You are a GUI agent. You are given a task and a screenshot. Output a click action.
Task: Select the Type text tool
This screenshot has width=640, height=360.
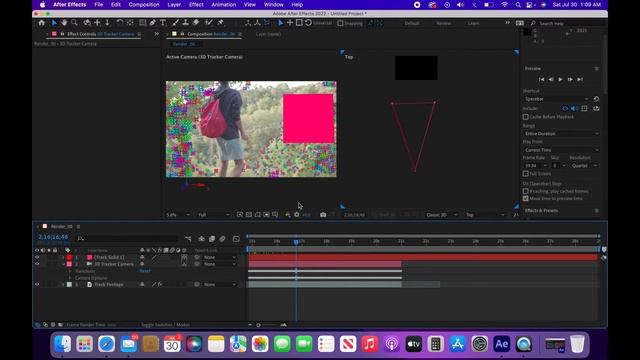click(x=163, y=23)
